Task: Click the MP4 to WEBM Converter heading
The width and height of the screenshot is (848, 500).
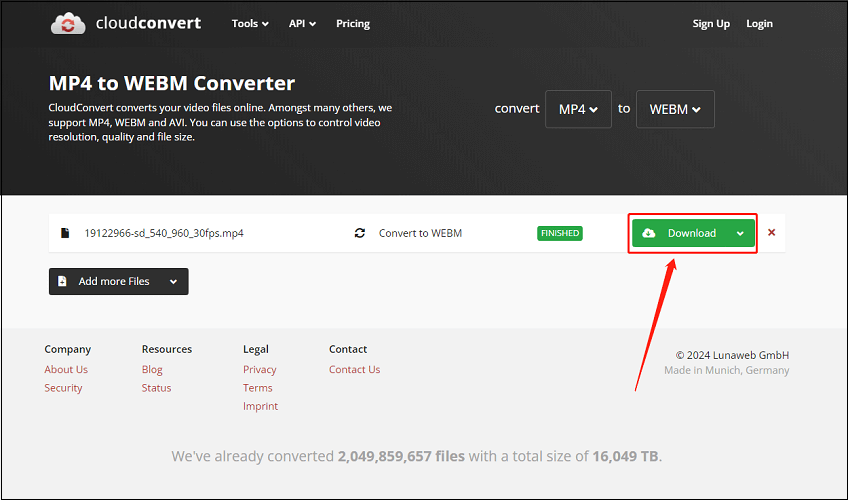Action: [x=171, y=83]
